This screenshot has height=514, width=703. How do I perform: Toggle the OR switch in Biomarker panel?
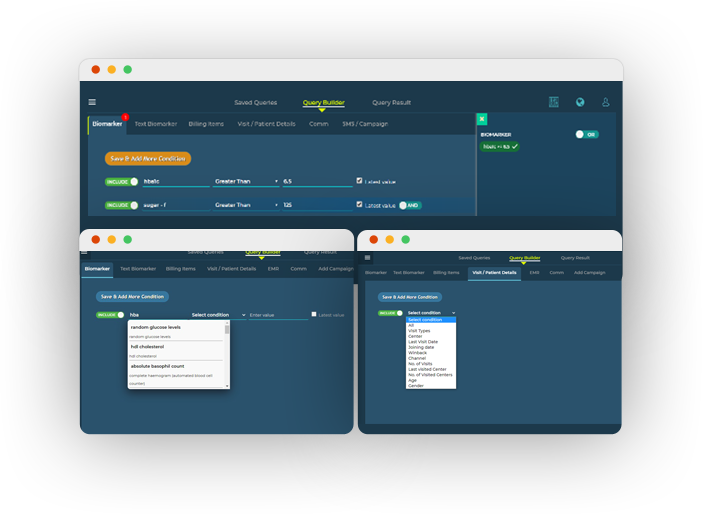(x=587, y=135)
